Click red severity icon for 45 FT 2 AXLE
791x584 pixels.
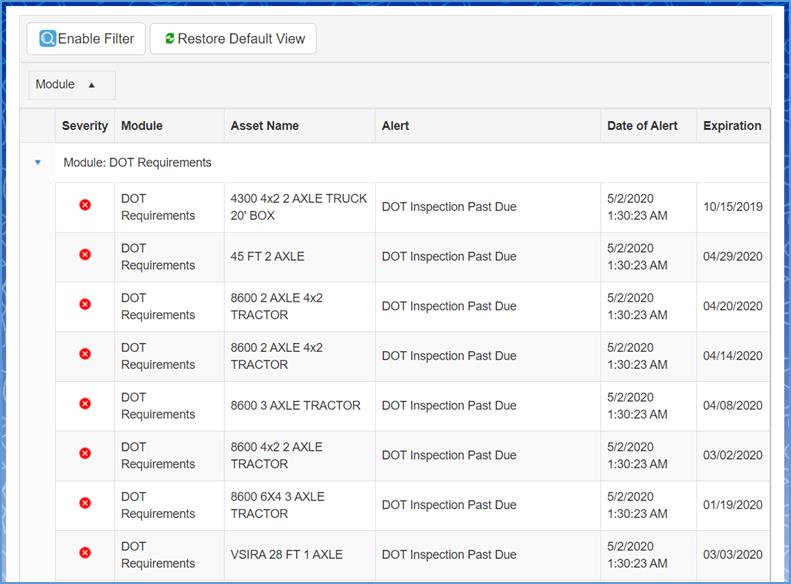click(85, 255)
